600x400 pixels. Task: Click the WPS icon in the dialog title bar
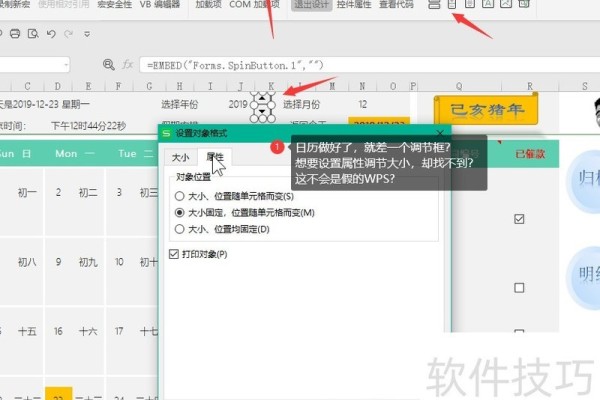click(166, 133)
